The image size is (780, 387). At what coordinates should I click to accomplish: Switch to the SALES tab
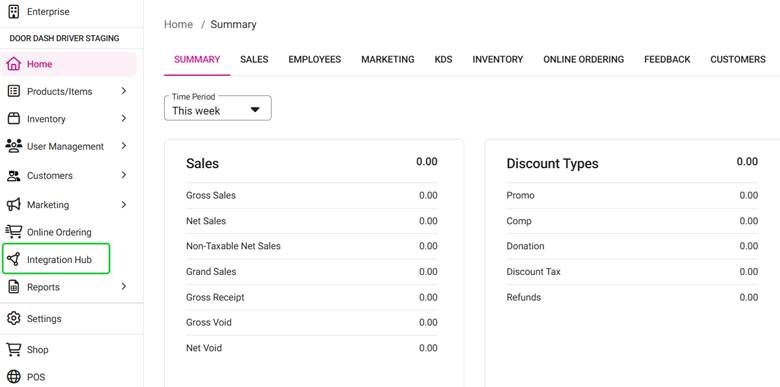pyautogui.click(x=254, y=60)
